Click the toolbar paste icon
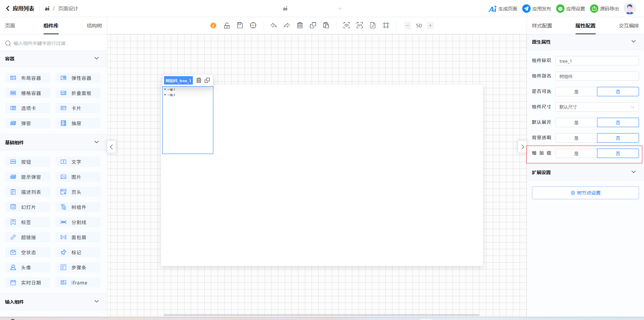The width and height of the screenshot is (644, 320). 326,25
